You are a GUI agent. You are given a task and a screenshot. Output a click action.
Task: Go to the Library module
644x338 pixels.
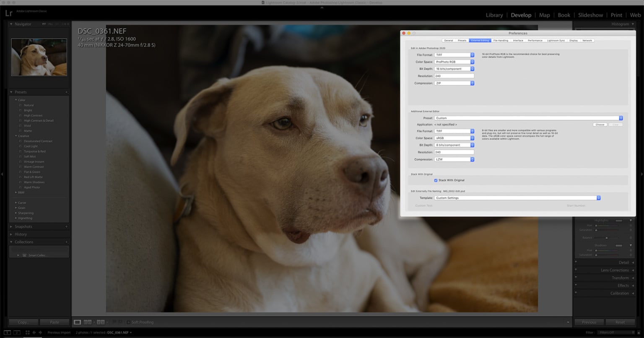tap(494, 15)
